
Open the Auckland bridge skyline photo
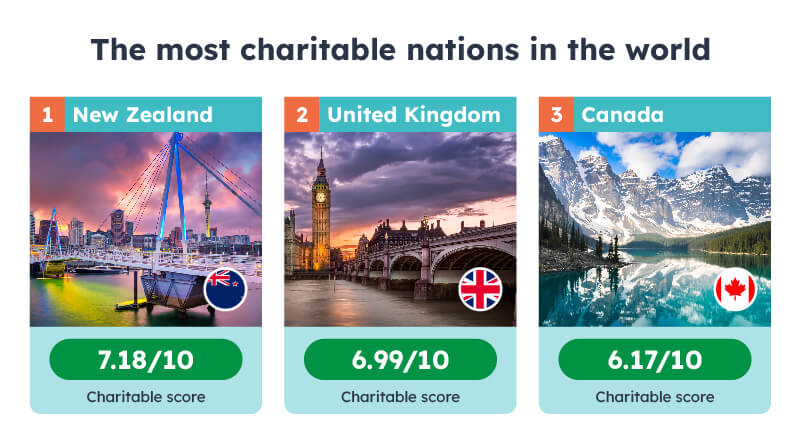tap(146, 229)
